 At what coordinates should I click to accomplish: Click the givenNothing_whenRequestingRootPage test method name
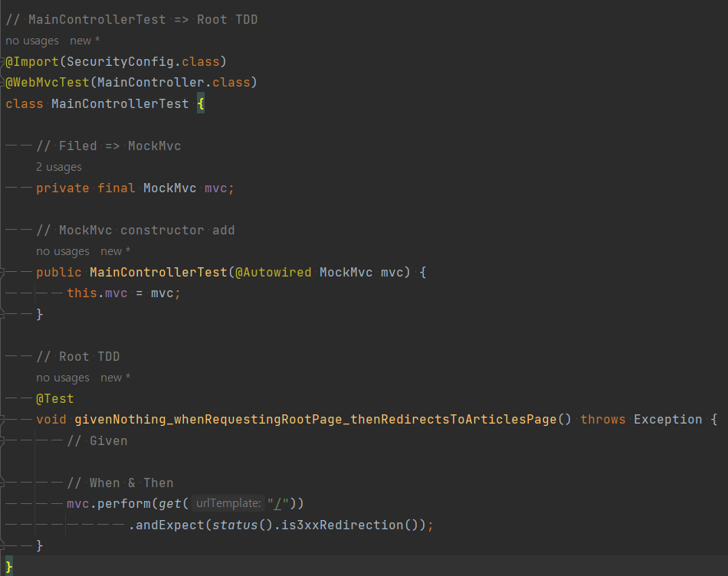[x=316, y=420]
